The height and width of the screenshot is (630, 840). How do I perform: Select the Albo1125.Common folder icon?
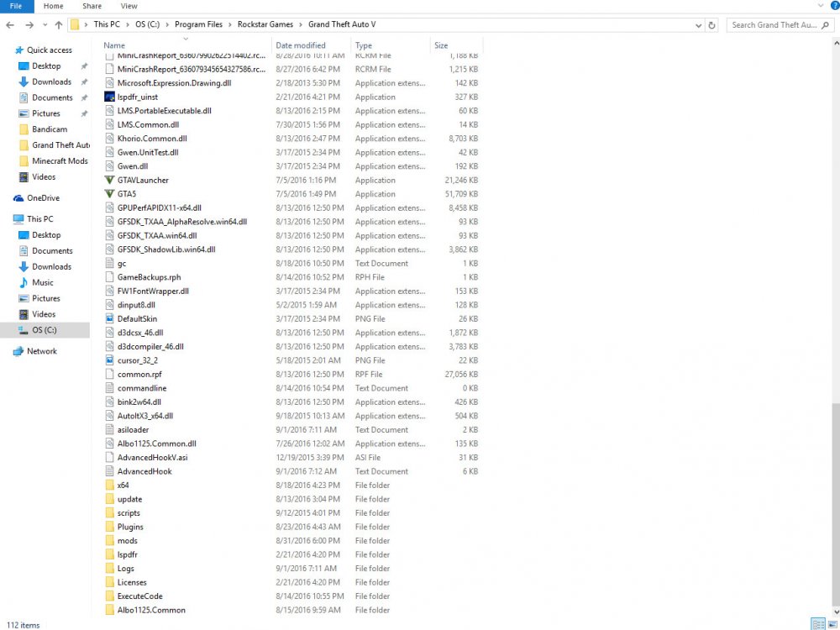(x=109, y=610)
